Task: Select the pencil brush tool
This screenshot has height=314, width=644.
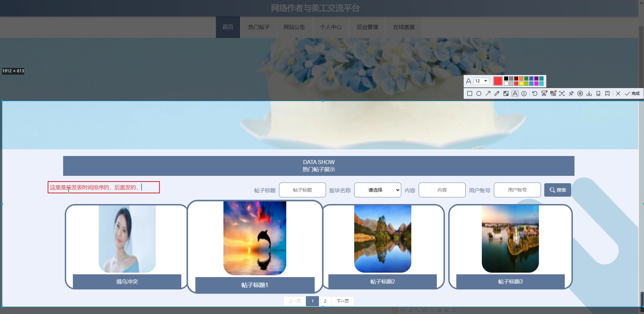Action: (497, 93)
